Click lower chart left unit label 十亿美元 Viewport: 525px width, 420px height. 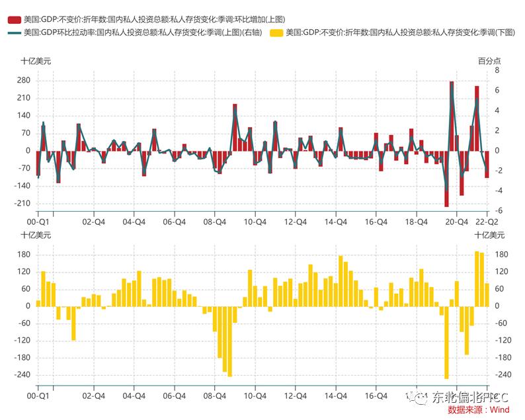[36, 235]
